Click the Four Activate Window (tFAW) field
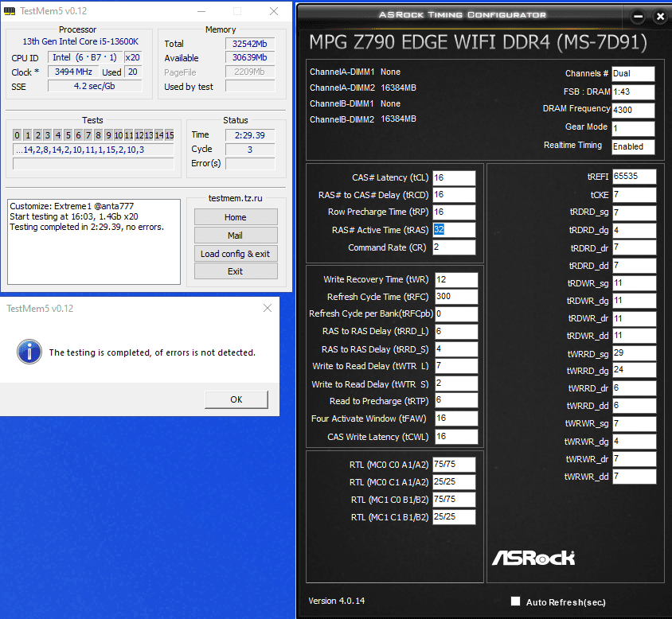The width and height of the screenshot is (672, 619). pyautogui.click(x=456, y=418)
